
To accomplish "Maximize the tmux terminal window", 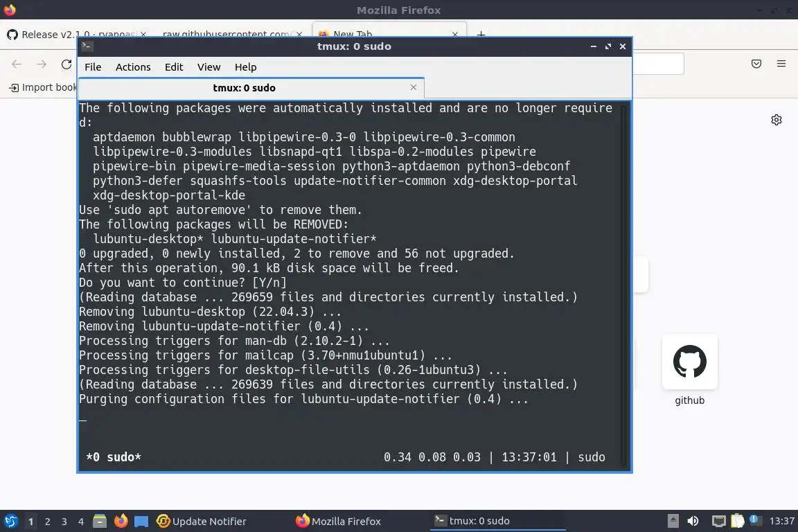I will click(x=608, y=46).
